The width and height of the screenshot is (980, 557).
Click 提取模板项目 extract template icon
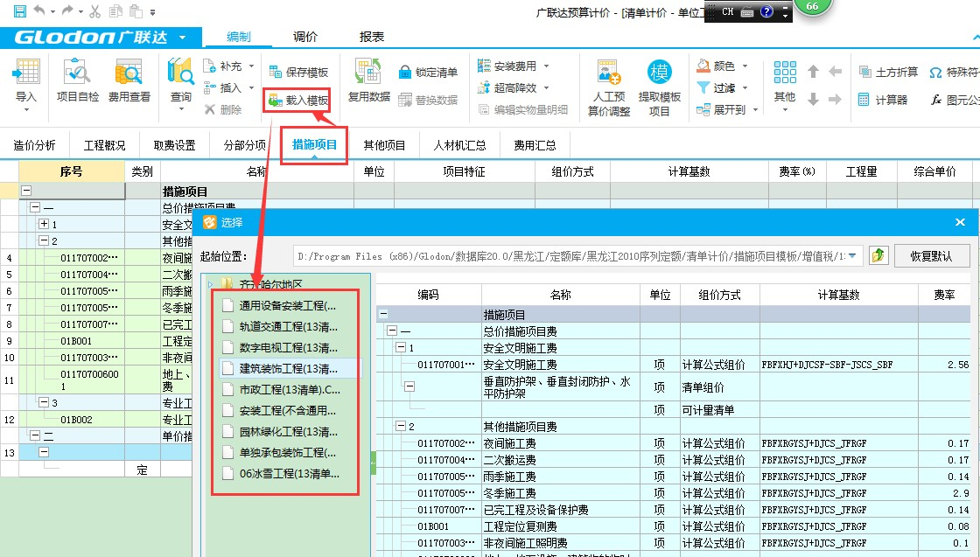coord(659,87)
